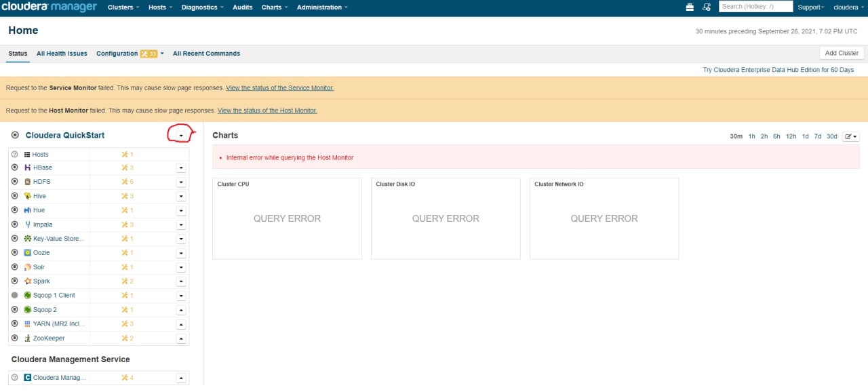Click the Impala service icon
868x392 pixels.
click(28, 224)
